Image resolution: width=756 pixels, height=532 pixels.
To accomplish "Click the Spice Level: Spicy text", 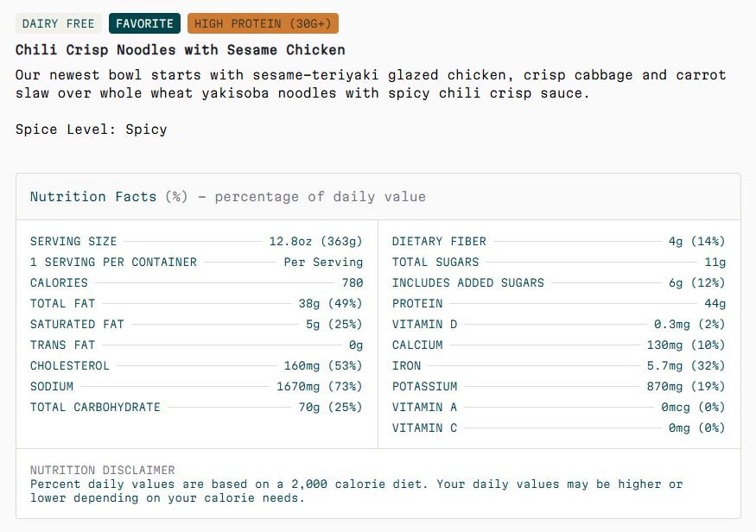I will coord(91,130).
